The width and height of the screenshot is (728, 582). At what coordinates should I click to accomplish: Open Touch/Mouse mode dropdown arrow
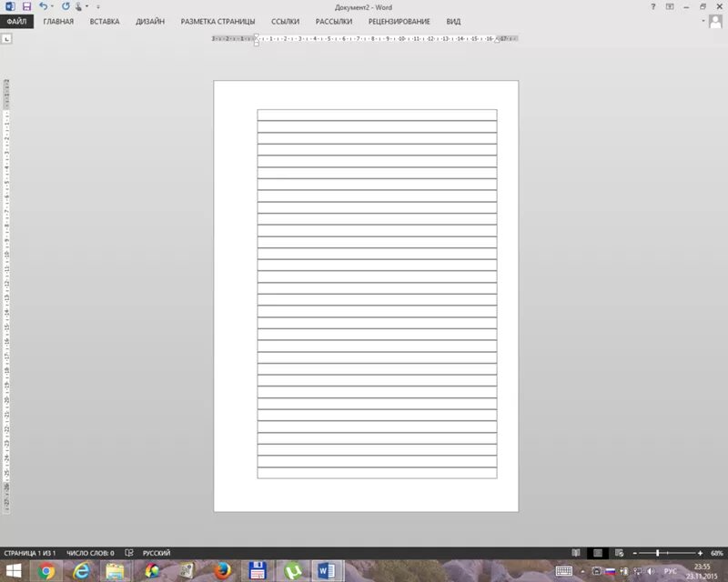[x=86, y=6]
